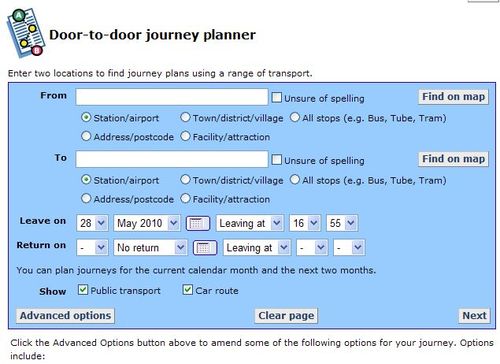Open the No return month dropdown

pyautogui.click(x=150, y=248)
